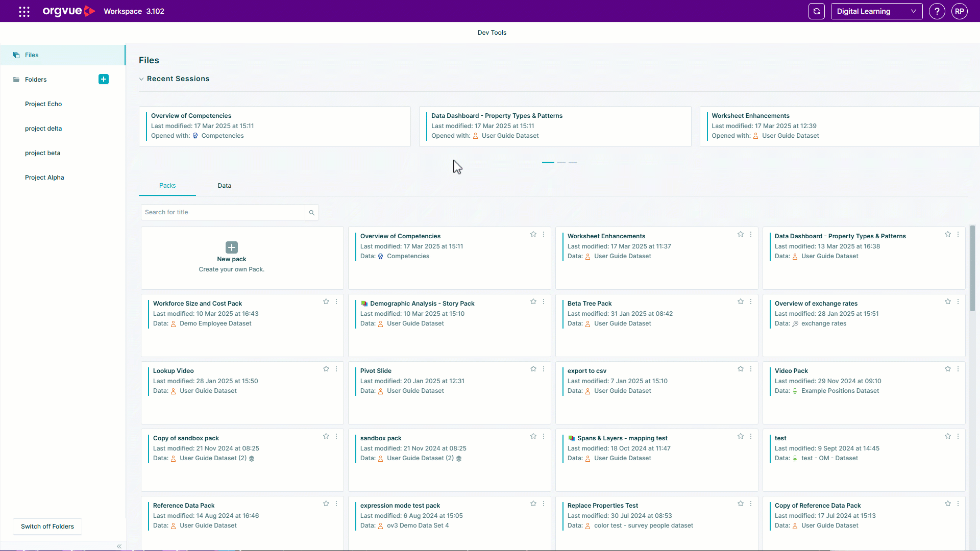Open kebab menu for Lookup Video pack
Screen dimensions: 980x551
click(x=336, y=369)
